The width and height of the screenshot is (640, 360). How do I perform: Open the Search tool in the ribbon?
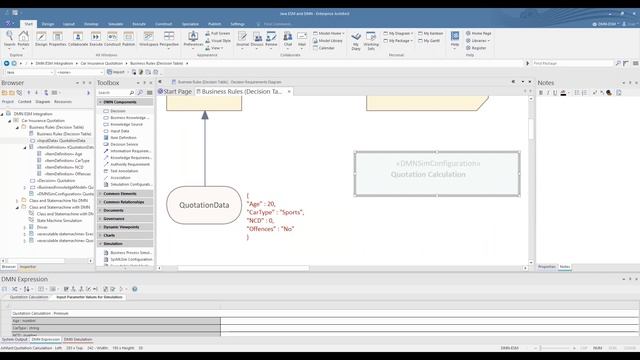[x=9, y=39]
